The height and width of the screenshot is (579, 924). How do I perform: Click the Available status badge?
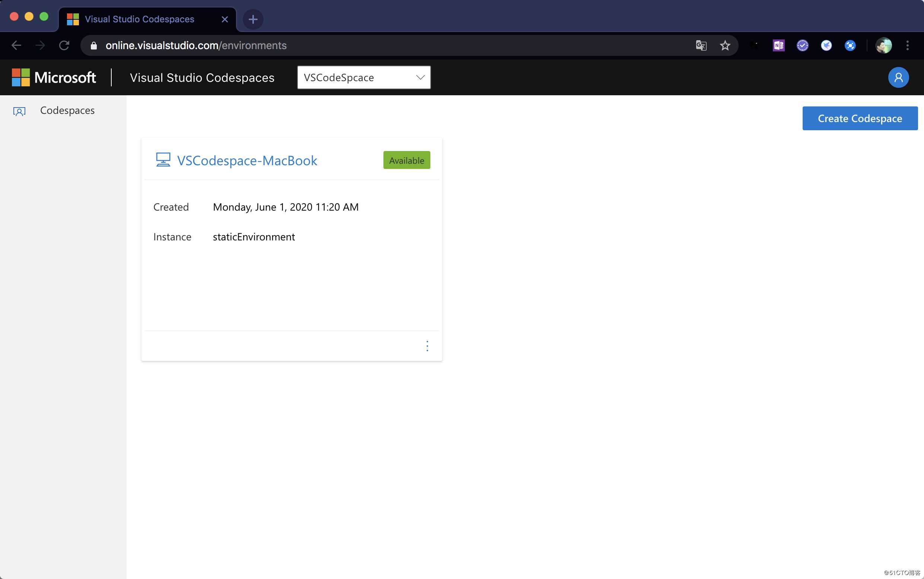407,160
